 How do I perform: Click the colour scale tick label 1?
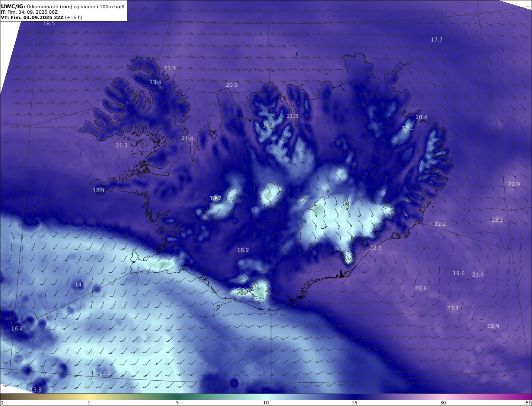(x=89, y=403)
